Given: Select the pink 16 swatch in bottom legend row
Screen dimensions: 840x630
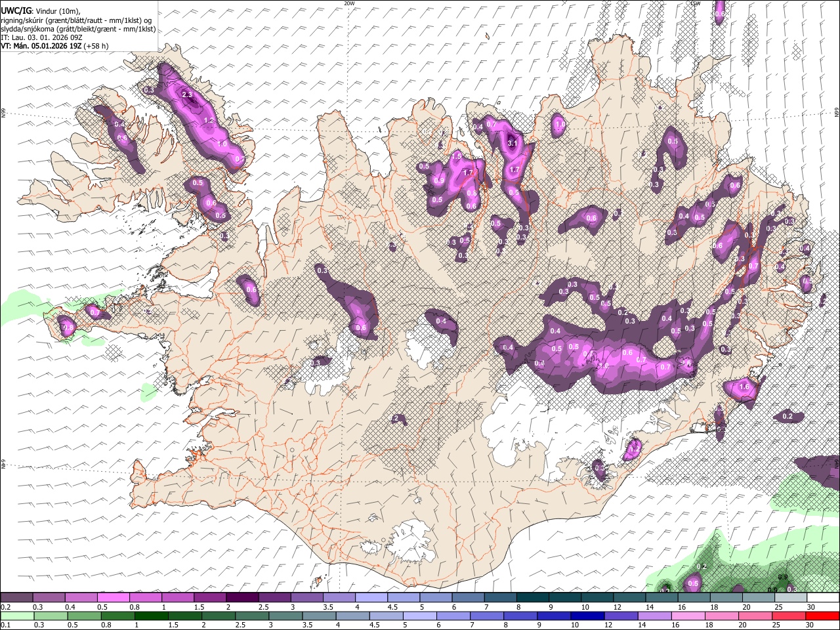Looking at the screenshot, I should click(x=688, y=616).
